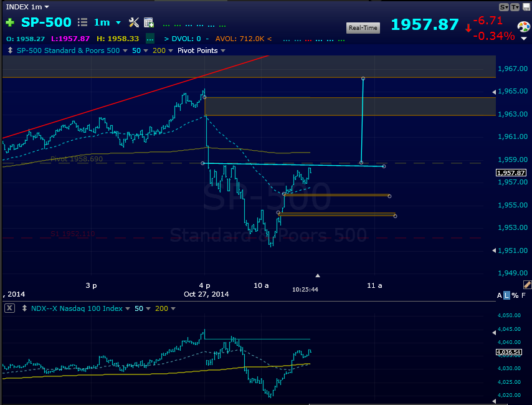Expand the NDX 50 moving average dropdown
The height and width of the screenshot is (405, 532).
pos(148,308)
